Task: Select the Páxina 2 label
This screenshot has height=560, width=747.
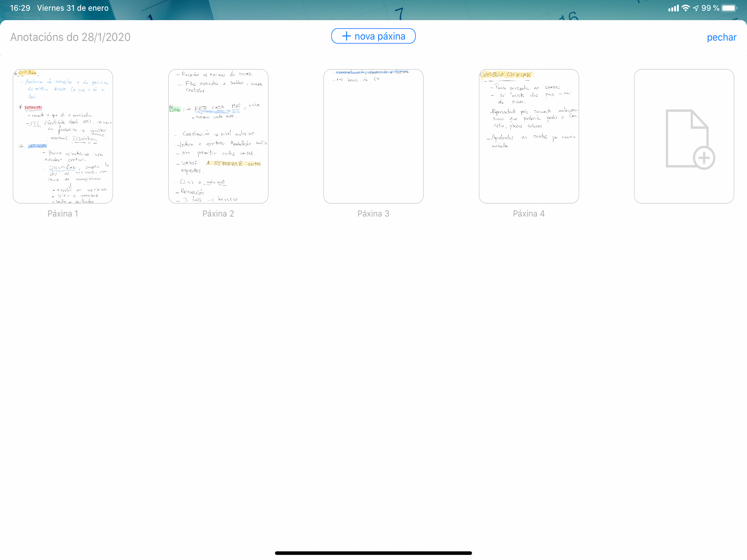Action: [x=218, y=214]
